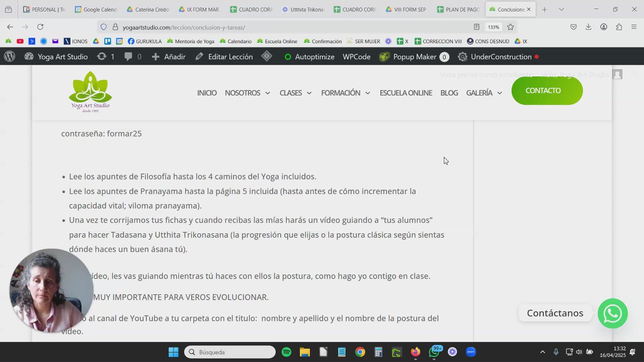Viewport: 644px width, 362px height.
Task: Open Yoga Art Studio dashboard link
Action: coord(56,57)
